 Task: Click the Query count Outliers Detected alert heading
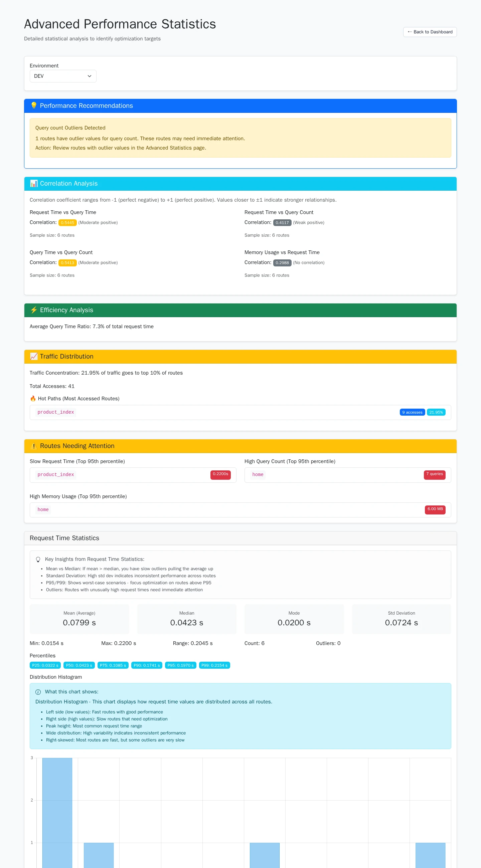70,128
